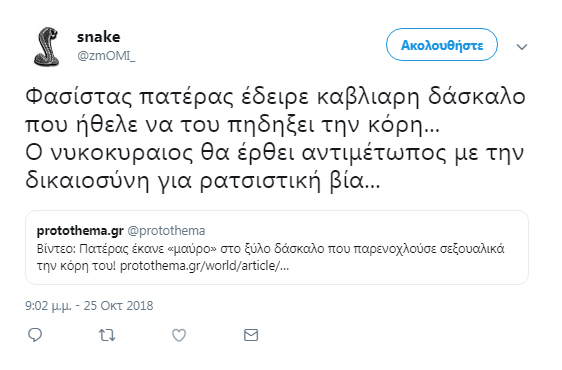The width and height of the screenshot is (562, 370).
Task: Click the date 25 Οκτ 2018
Action: click(119, 305)
